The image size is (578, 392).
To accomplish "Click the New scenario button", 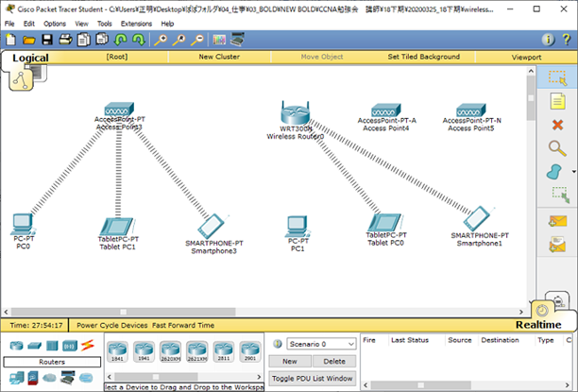I will (x=290, y=362).
